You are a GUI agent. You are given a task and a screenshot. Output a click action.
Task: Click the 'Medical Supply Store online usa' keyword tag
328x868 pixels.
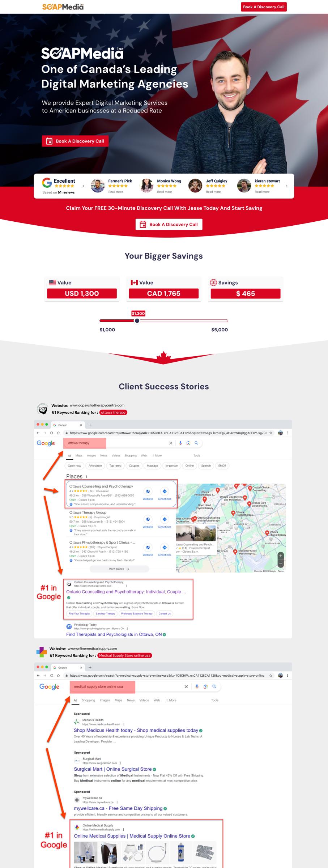[x=125, y=655]
